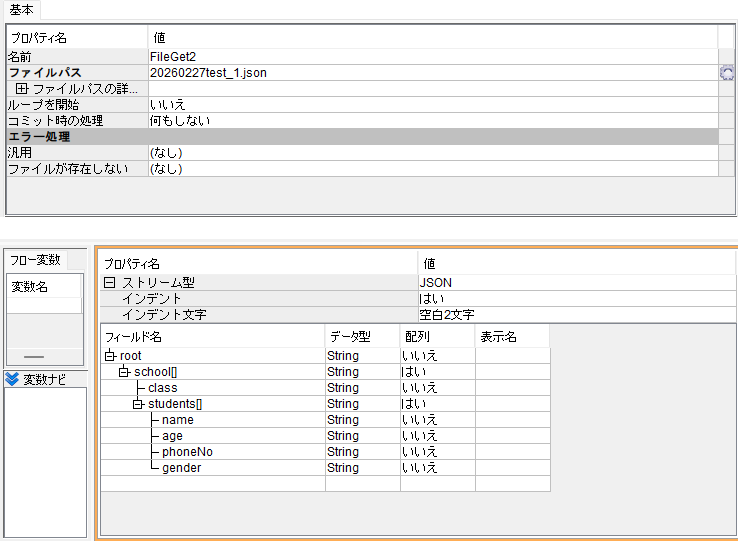Collapse the school[] tree node

124,372
